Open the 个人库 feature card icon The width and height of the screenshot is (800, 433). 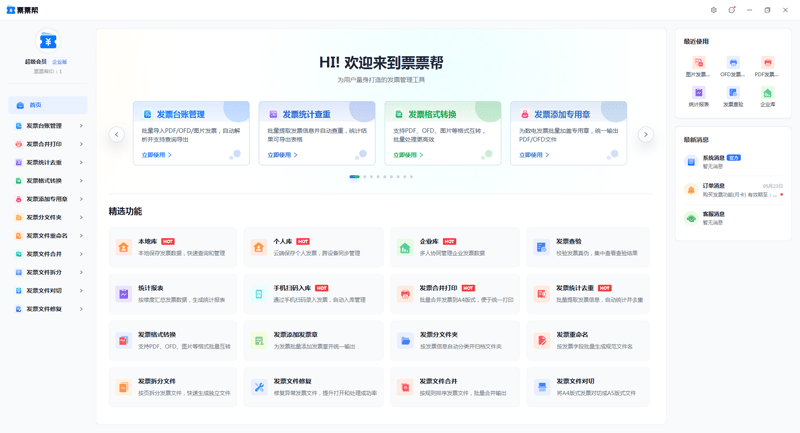[259, 247]
